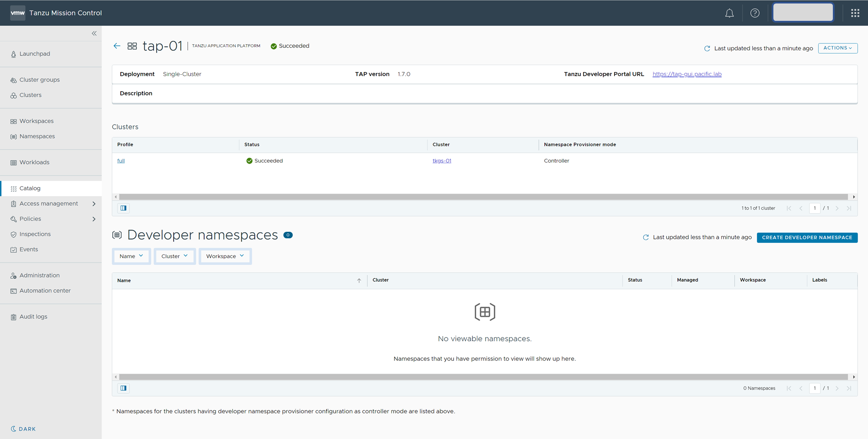The width and height of the screenshot is (868, 439).
Task: Open the tkgs-01 cluster link
Action: coord(441,161)
